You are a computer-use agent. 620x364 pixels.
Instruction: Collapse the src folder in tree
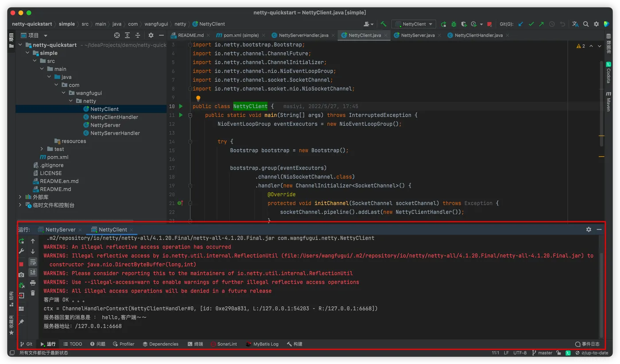(x=35, y=61)
